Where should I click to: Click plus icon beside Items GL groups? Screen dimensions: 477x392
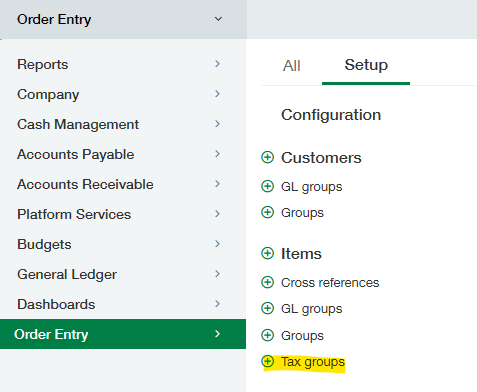click(267, 308)
